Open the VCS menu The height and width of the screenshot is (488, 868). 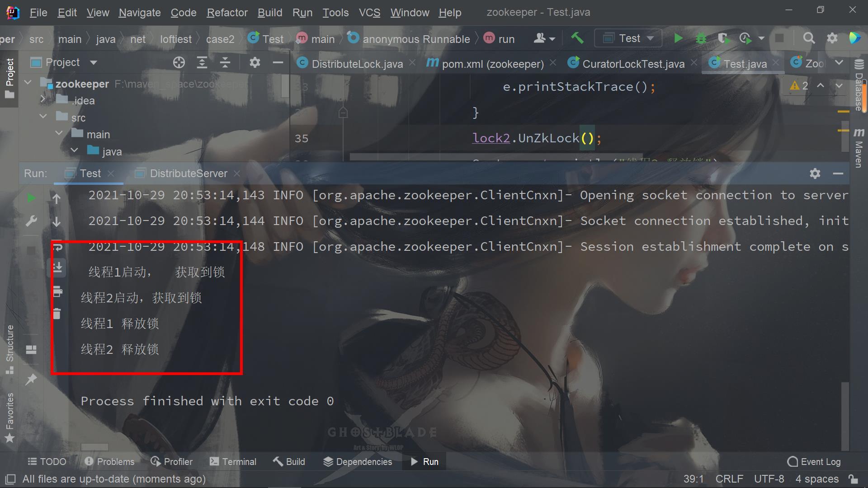click(369, 13)
